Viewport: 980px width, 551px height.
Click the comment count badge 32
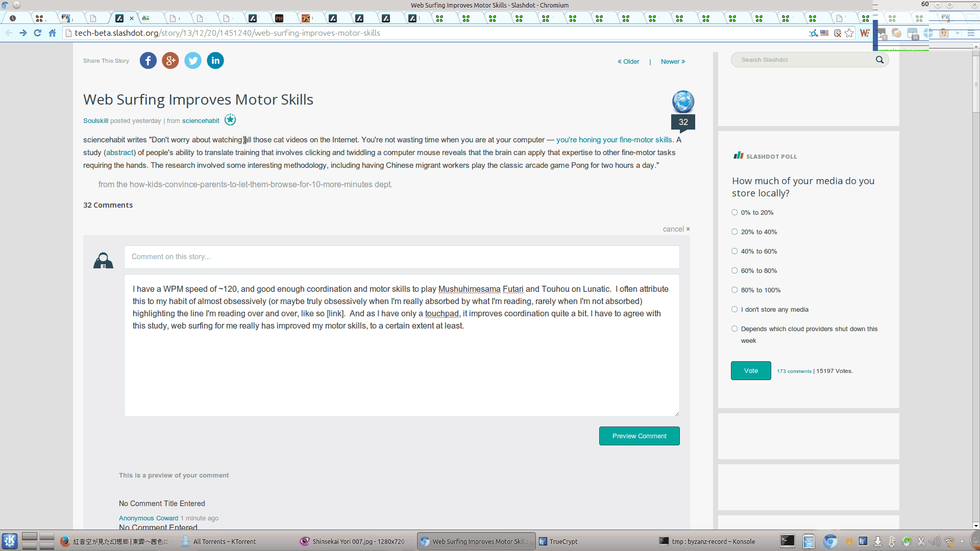(683, 122)
